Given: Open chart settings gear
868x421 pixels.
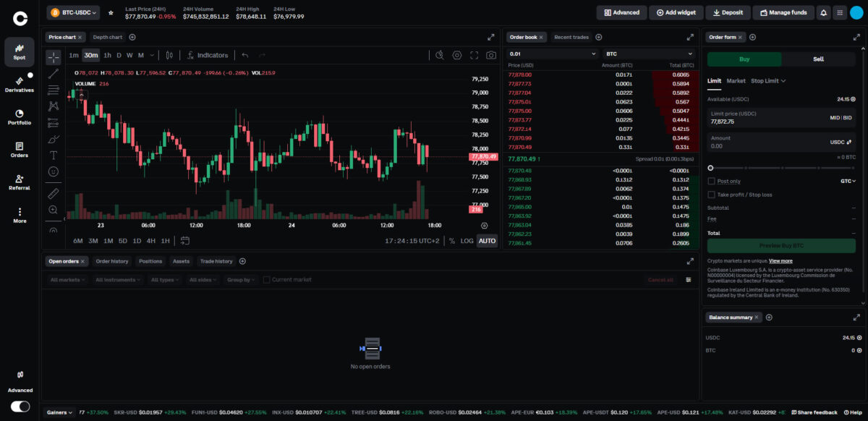Looking at the screenshot, I should (x=457, y=55).
